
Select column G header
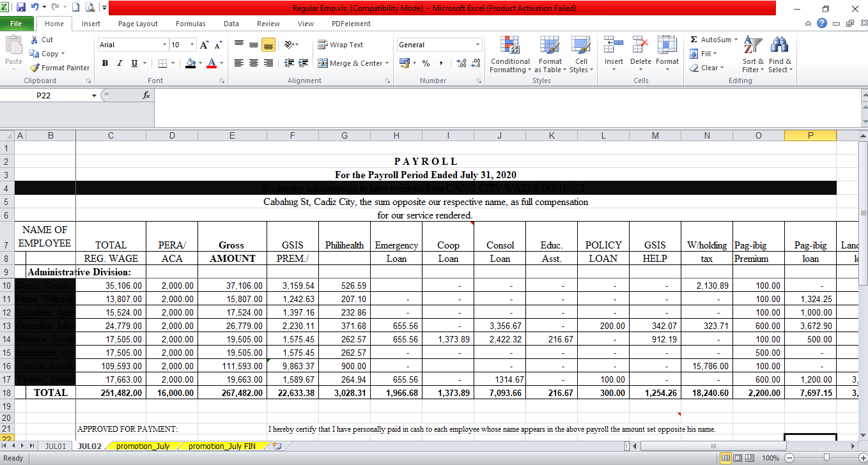click(x=345, y=135)
